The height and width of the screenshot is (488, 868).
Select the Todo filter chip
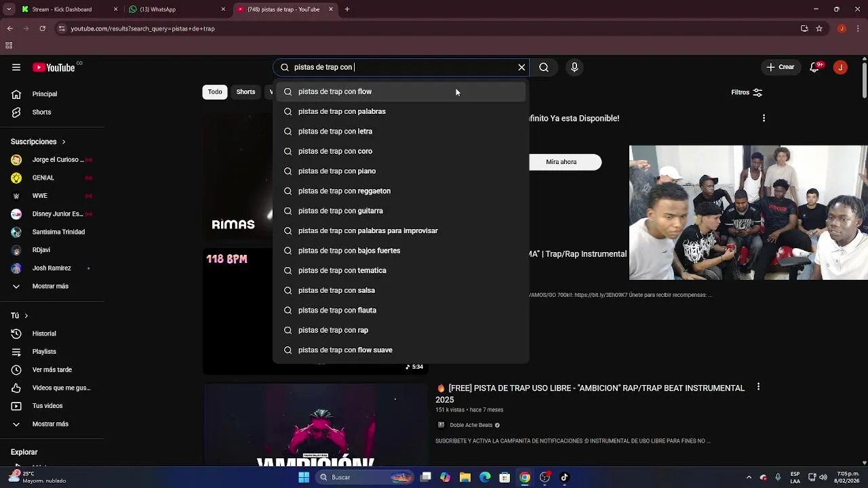[215, 92]
